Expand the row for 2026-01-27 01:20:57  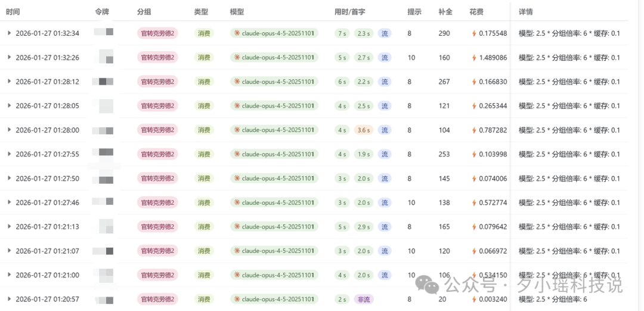(x=9, y=299)
